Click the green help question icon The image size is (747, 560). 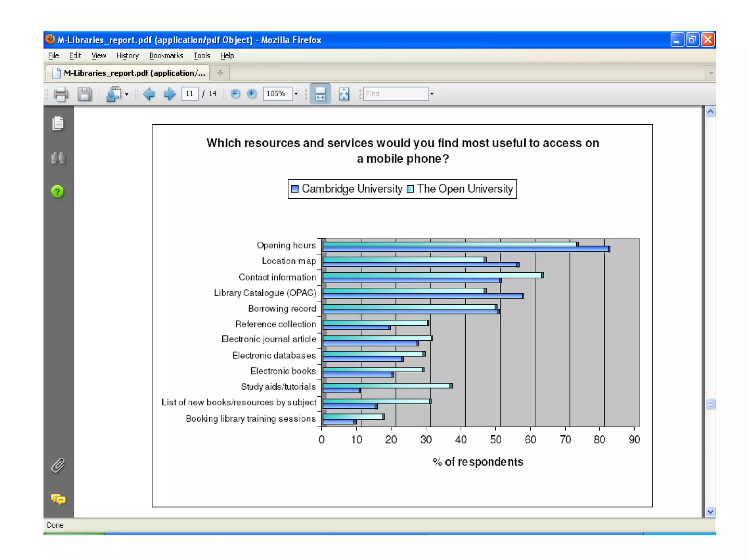coord(58,191)
